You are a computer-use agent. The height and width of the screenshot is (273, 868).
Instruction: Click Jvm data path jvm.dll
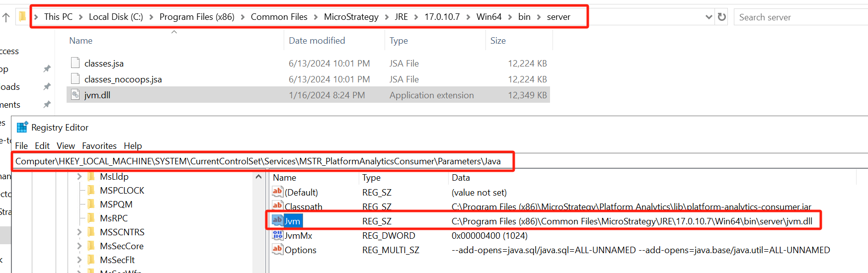(631, 221)
